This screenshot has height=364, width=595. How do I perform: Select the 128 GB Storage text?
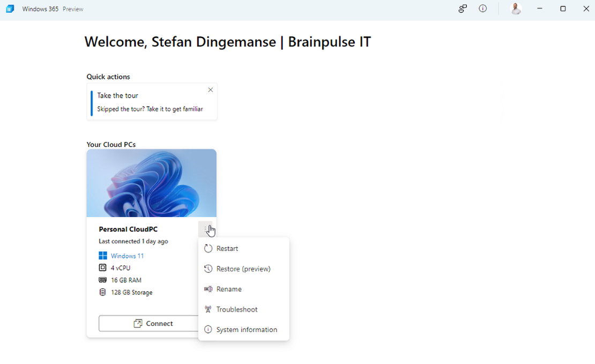coord(132,292)
